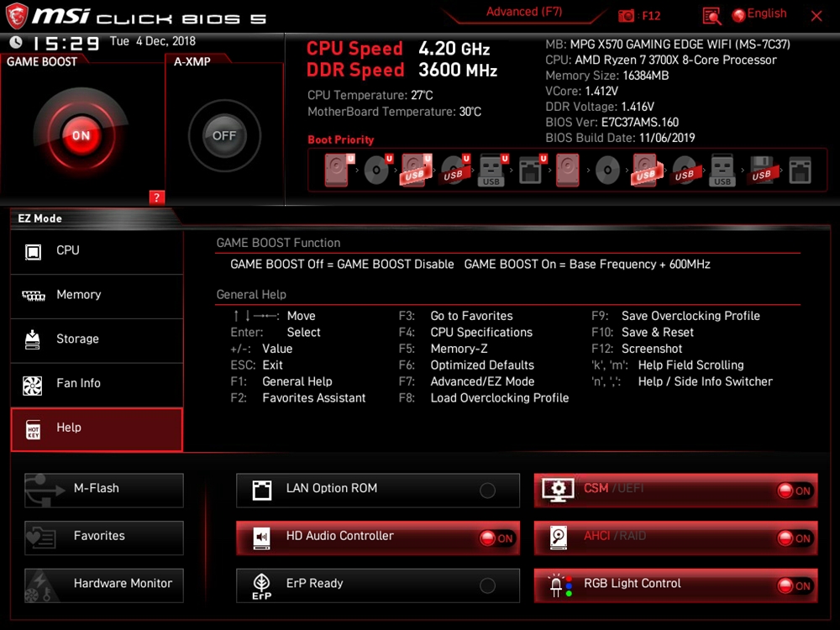Enable the LAN Option ROM switch
Screen dimensions: 840x630
pos(487,491)
